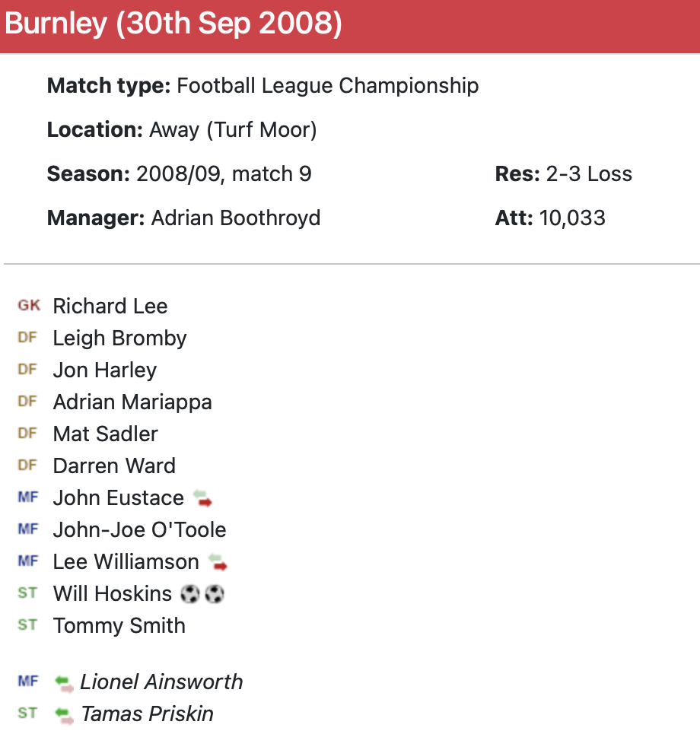Click the 2-3 Loss result
Viewport: 700px width, 750px height.
click(589, 174)
